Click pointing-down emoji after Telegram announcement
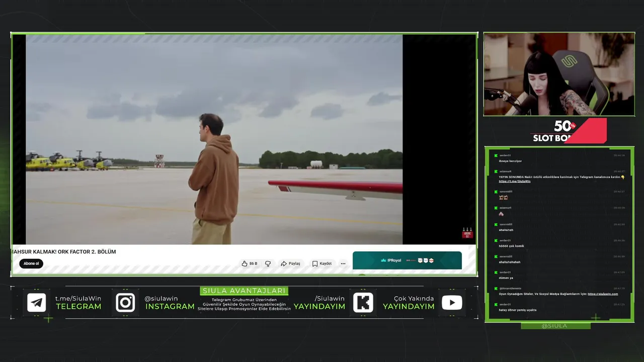The image size is (644, 362). pyautogui.click(x=623, y=177)
